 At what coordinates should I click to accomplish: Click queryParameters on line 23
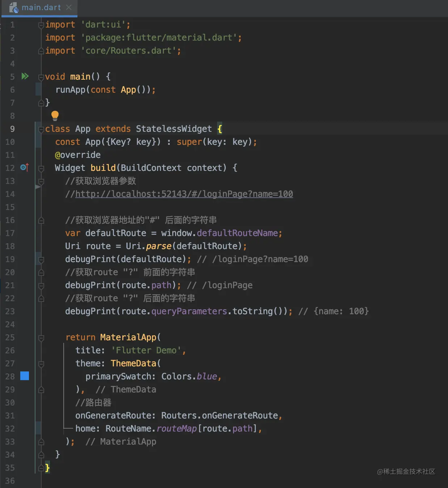click(x=189, y=311)
